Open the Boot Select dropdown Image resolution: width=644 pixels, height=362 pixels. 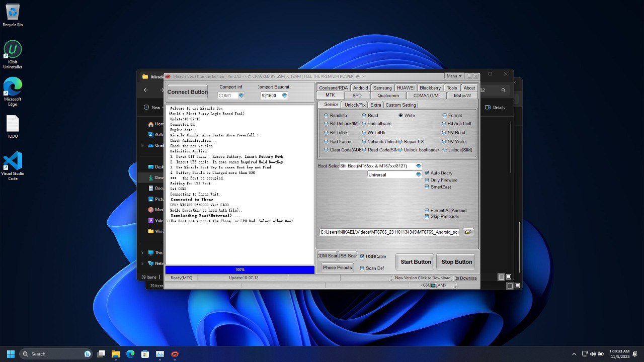[419, 166]
